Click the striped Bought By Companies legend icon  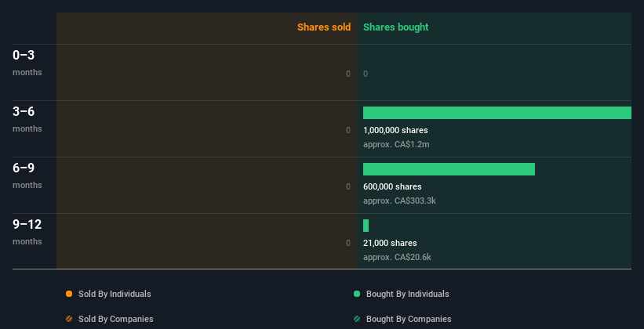(x=357, y=319)
